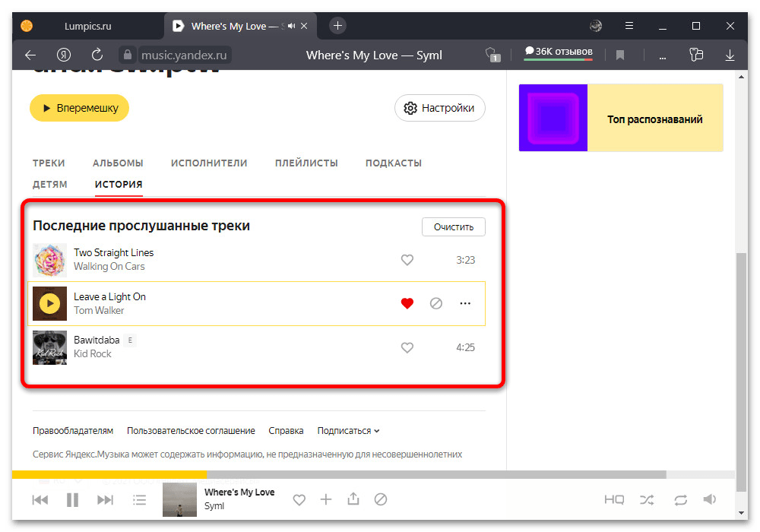Open the three-dot page actions in address bar
This screenshot has width=760, height=532.
point(663,57)
